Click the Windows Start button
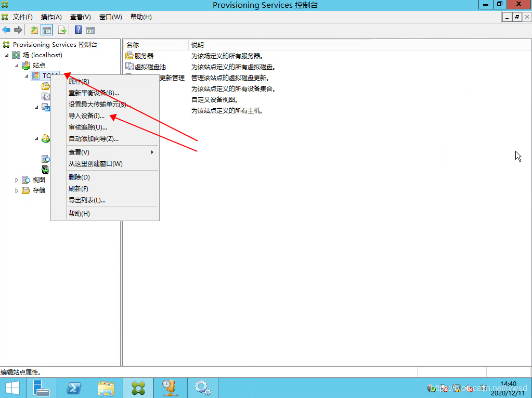The image size is (532, 398). [12, 388]
